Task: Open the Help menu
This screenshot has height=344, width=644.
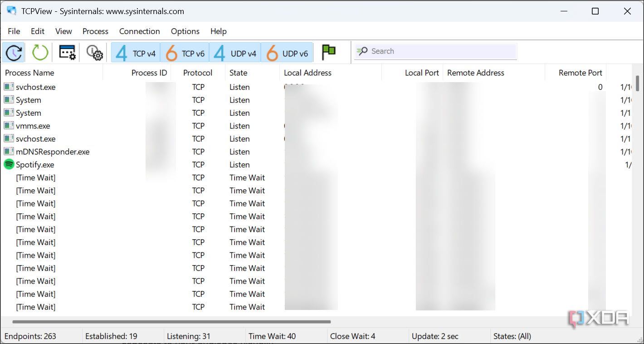Action: pos(219,31)
